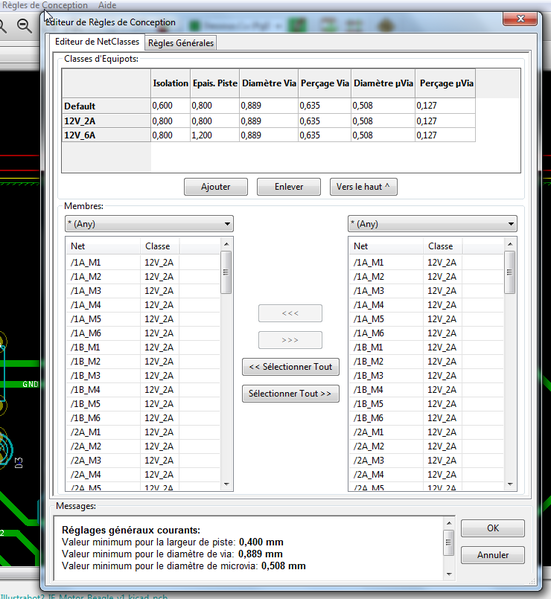The height and width of the screenshot is (599, 551).
Task: Select /2A_M3 in the right members list
Action: pos(426,460)
